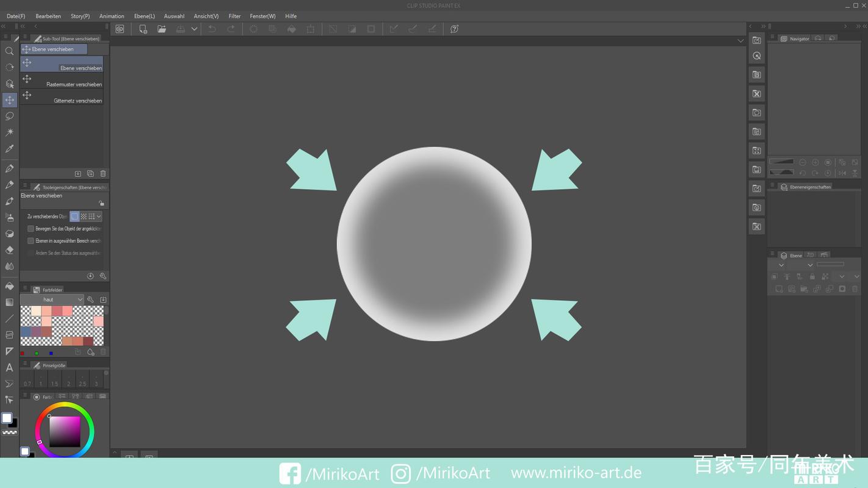Create a new document from command bar

coord(143,29)
